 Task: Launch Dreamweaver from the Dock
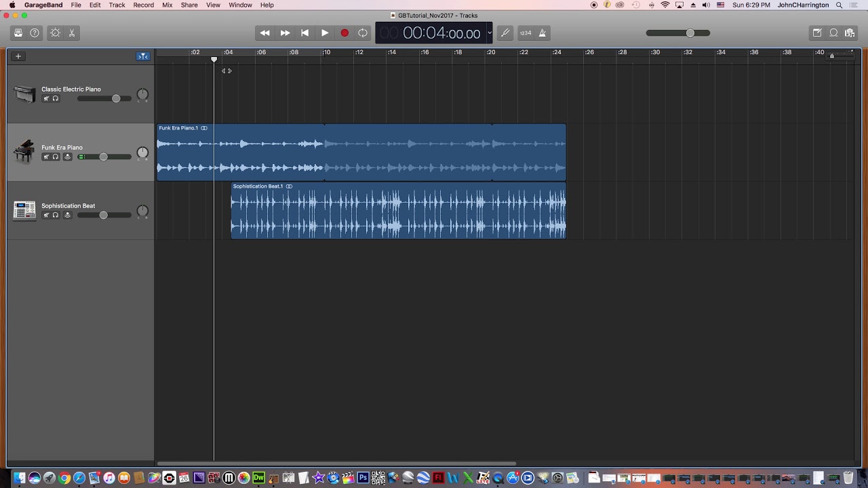(x=258, y=478)
